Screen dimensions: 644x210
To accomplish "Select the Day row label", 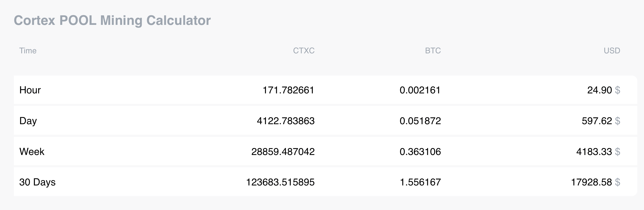I will tap(28, 121).
